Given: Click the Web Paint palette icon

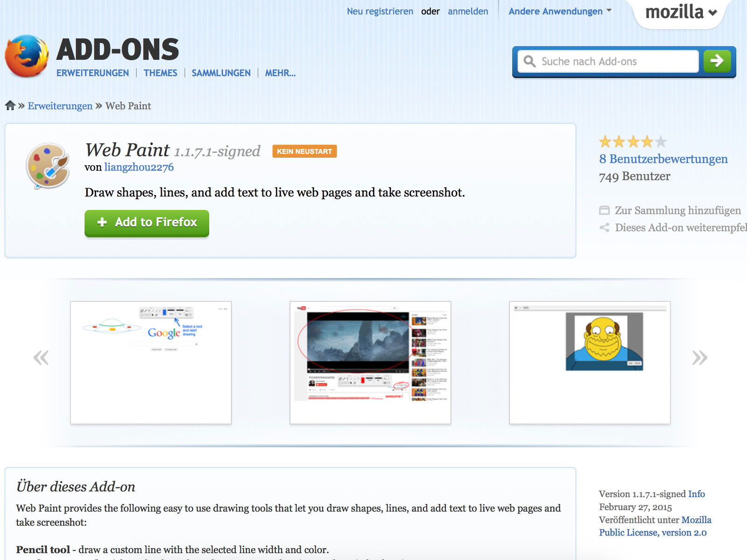Looking at the screenshot, I should pos(48,166).
